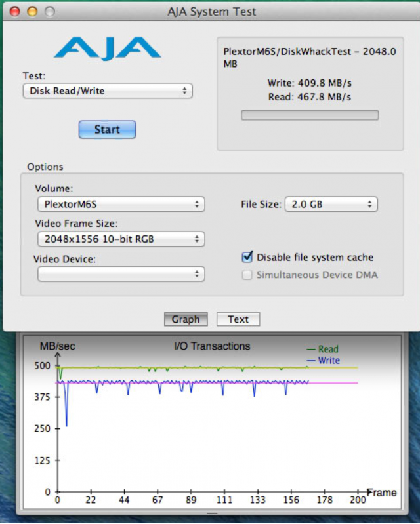Switch to the Graph view
This screenshot has height=524, width=420.
(186, 319)
